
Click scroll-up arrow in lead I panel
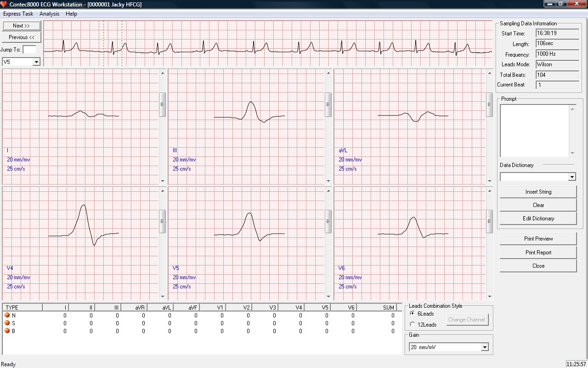click(162, 73)
